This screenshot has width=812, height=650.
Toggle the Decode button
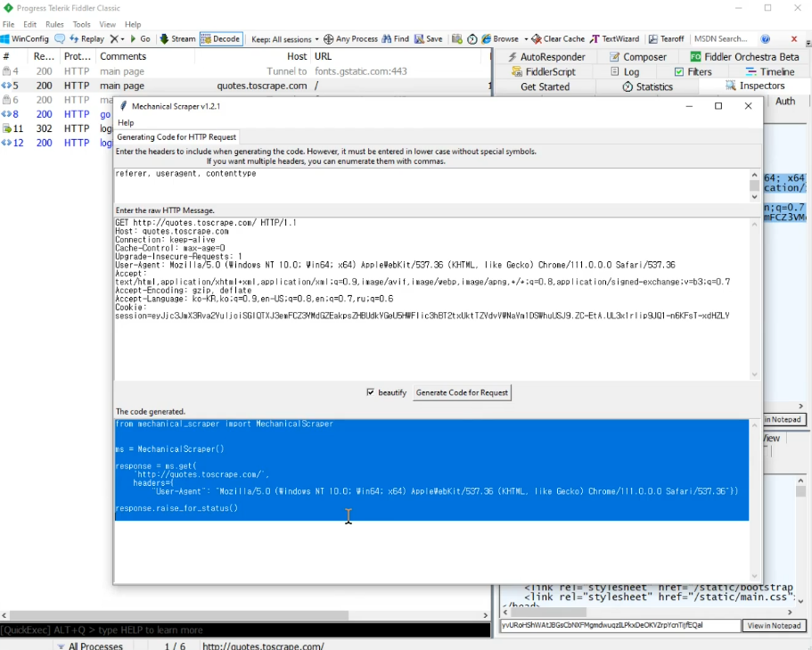(x=221, y=39)
